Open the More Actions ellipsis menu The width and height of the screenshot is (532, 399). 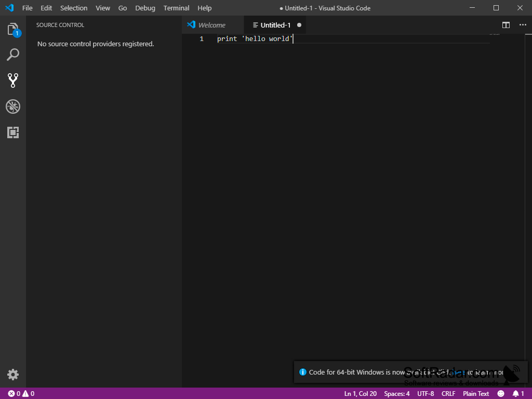(523, 25)
